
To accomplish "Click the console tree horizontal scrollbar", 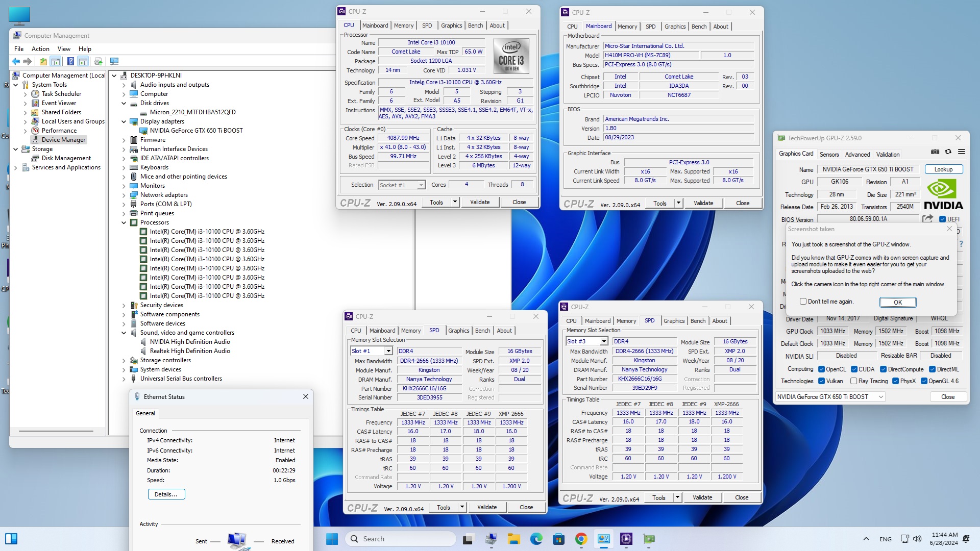I will (56, 431).
